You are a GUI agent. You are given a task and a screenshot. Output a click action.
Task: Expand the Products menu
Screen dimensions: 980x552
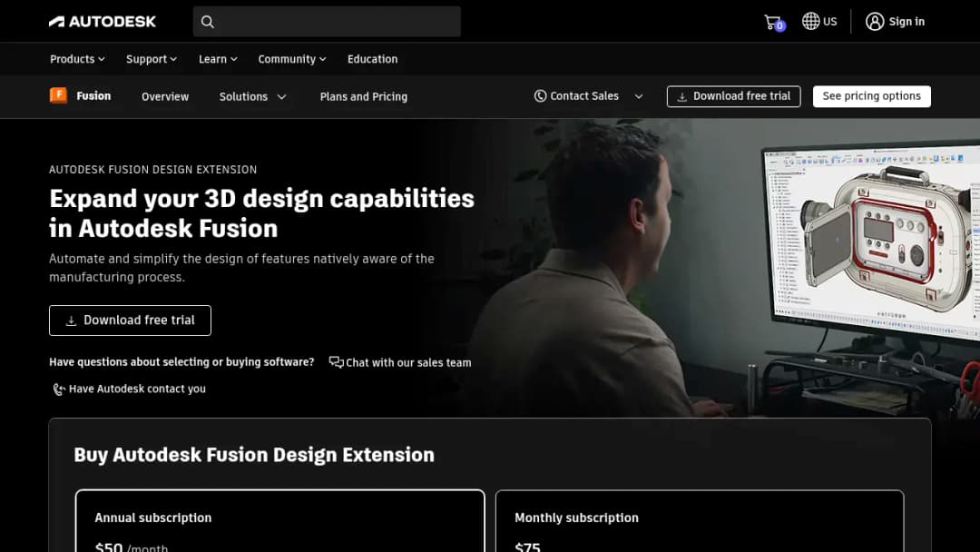pos(77,59)
